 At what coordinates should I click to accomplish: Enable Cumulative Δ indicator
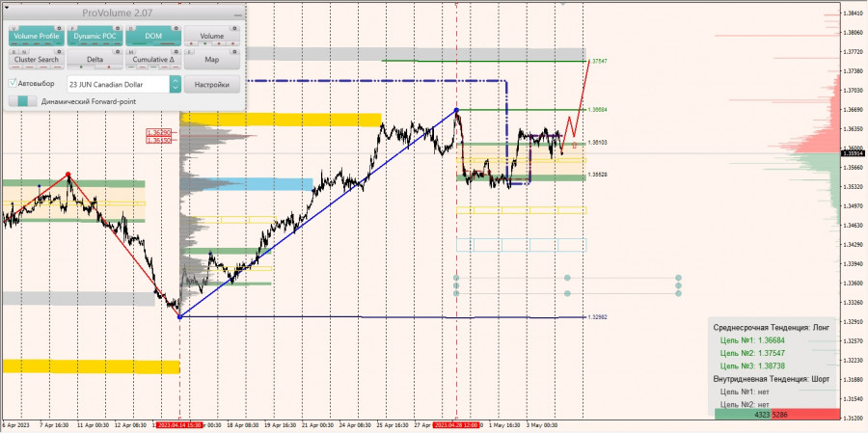(153, 59)
